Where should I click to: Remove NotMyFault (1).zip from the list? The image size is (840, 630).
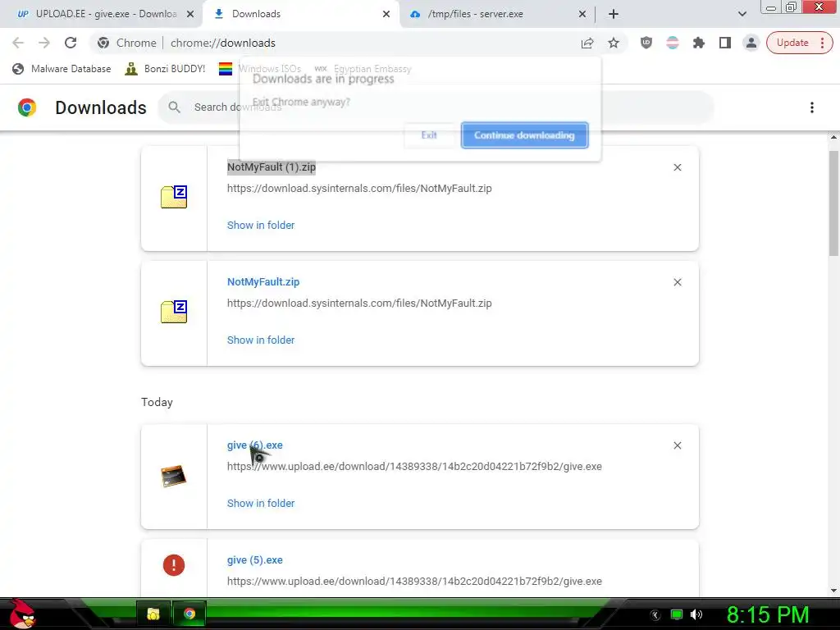pos(677,167)
